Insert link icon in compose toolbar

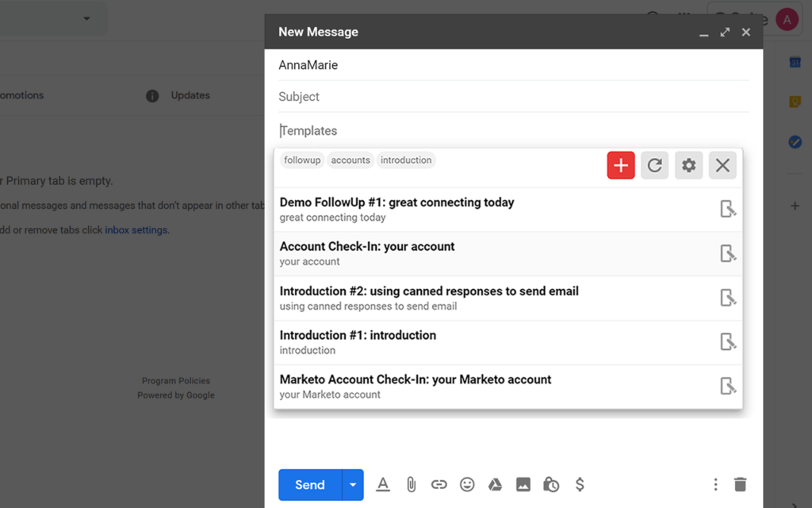(439, 485)
